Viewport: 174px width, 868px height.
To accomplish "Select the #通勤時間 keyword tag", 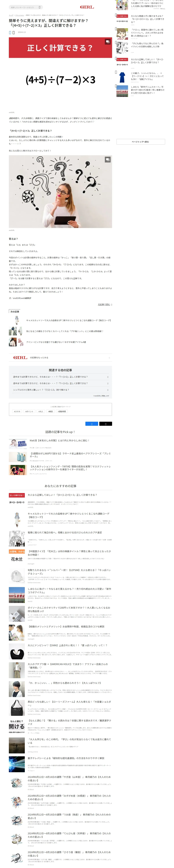I will (x=62, y=411).
